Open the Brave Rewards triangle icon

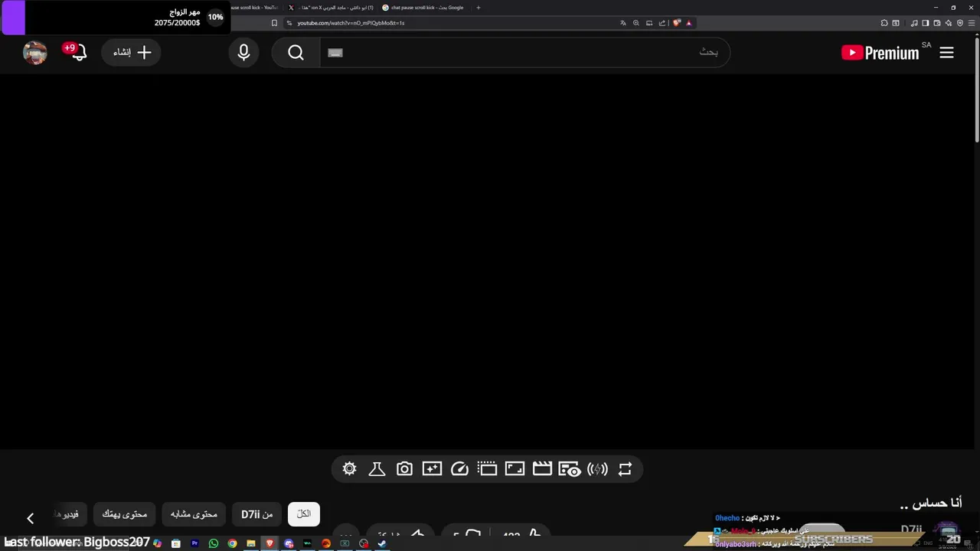coord(689,23)
